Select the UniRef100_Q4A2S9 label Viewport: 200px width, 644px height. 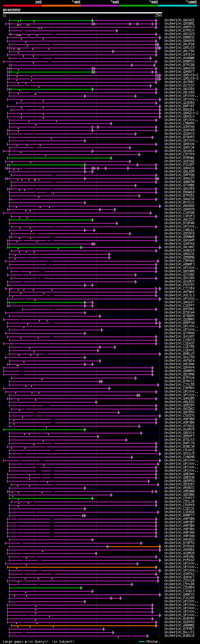click(x=179, y=68)
